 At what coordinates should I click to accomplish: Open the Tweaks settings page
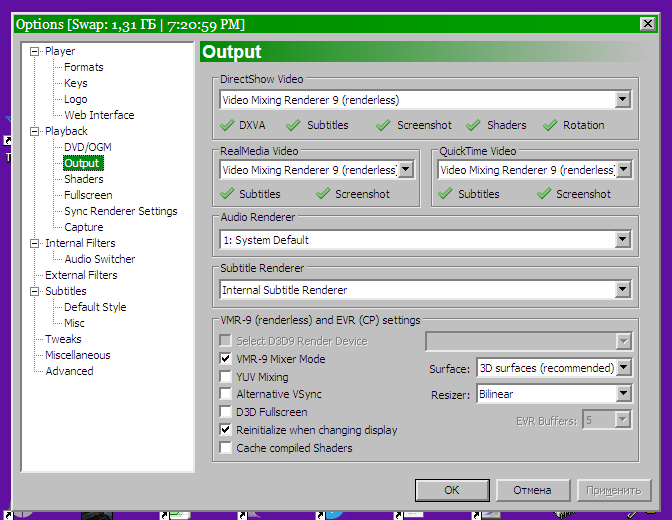pos(63,339)
